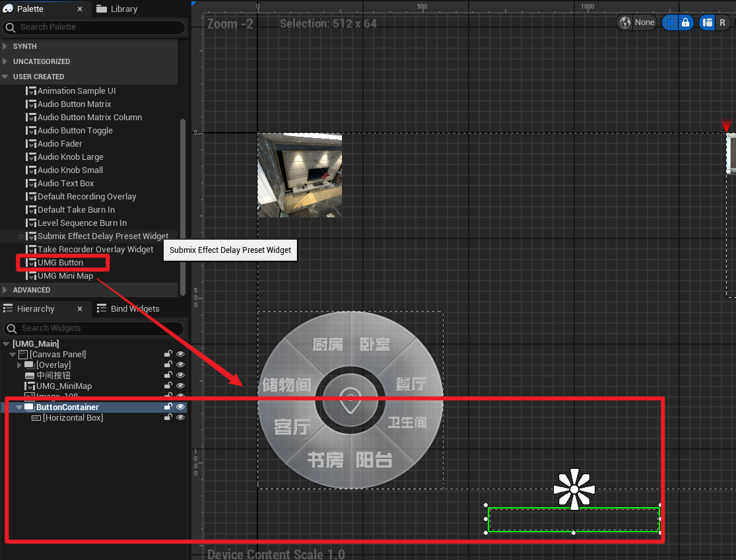
Task: Open the None localization dropdown
Action: coord(644,22)
